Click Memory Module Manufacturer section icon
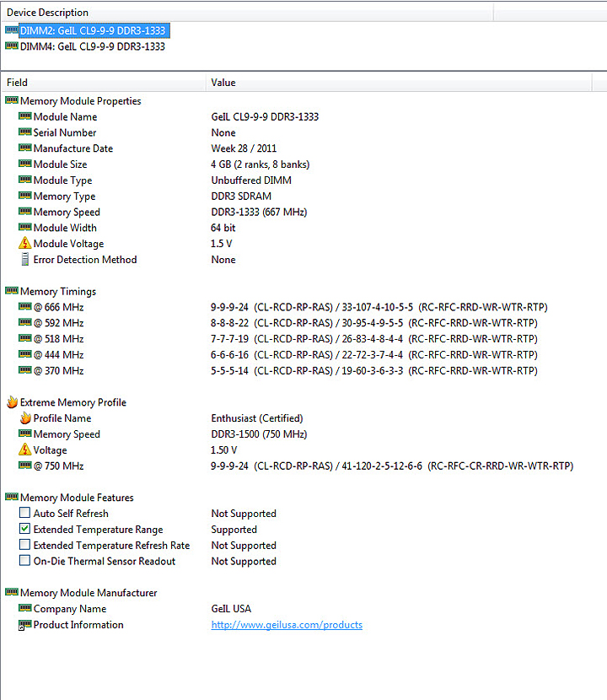This screenshot has width=607, height=700. coord(12,592)
